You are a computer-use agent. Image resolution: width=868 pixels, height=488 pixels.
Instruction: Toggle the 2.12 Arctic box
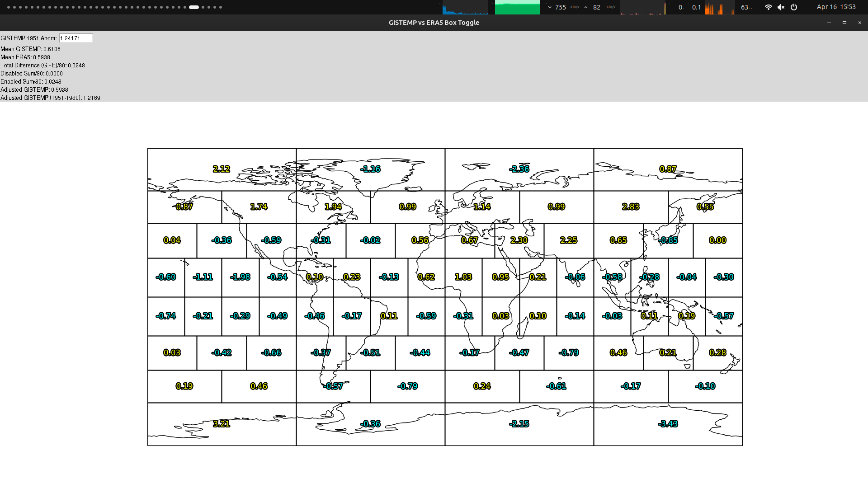tap(222, 169)
